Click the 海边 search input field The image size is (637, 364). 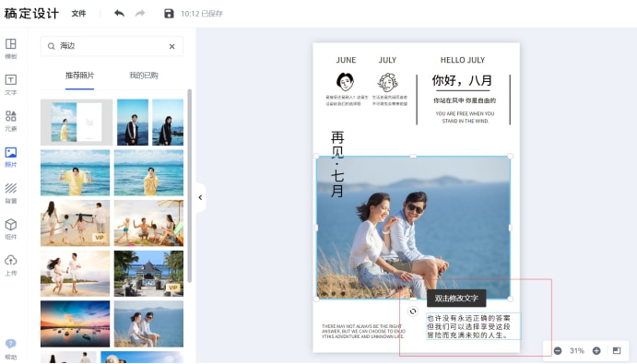tap(112, 46)
